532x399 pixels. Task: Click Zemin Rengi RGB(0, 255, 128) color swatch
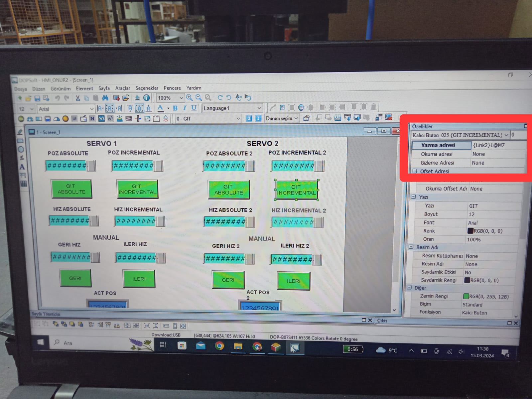[x=466, y=296]
